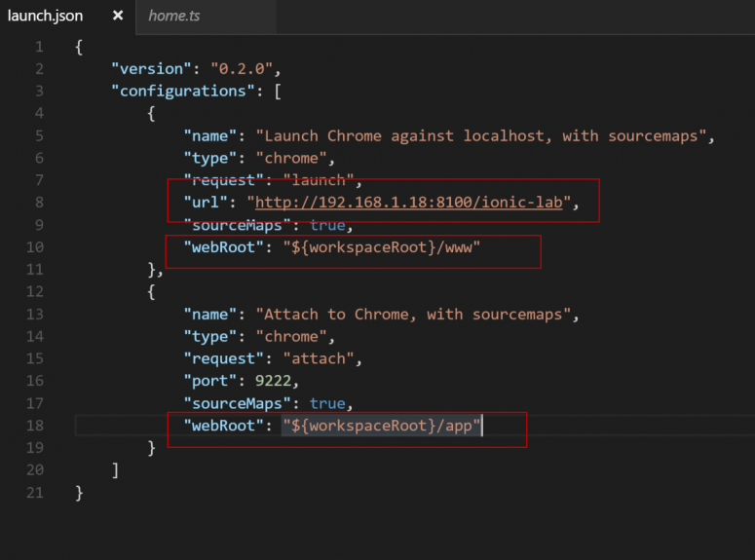This screenshot has width=755, height=560.
Task: Click the "url" key on line 8
Action: (x=203, y=203)
